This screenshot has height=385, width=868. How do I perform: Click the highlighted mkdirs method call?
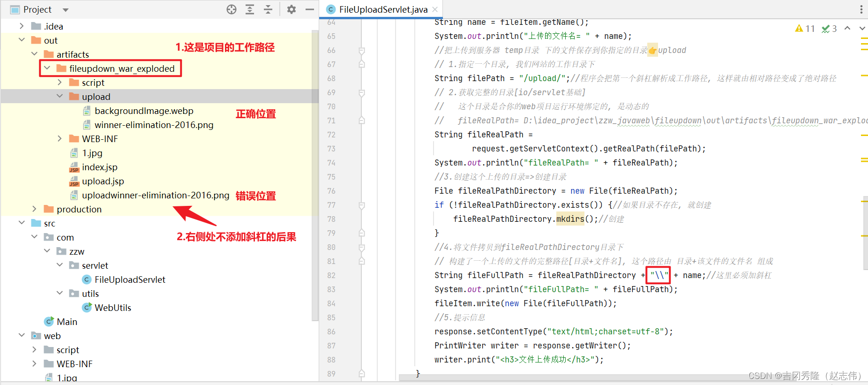click(x=570, y=219)
